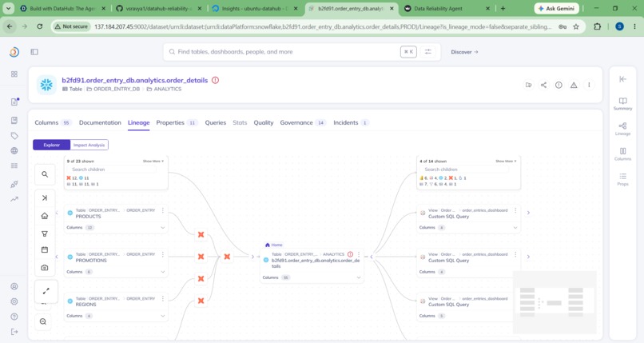Click the warning triangle icon in header
644x343 pixels.
tap(574, 85)
